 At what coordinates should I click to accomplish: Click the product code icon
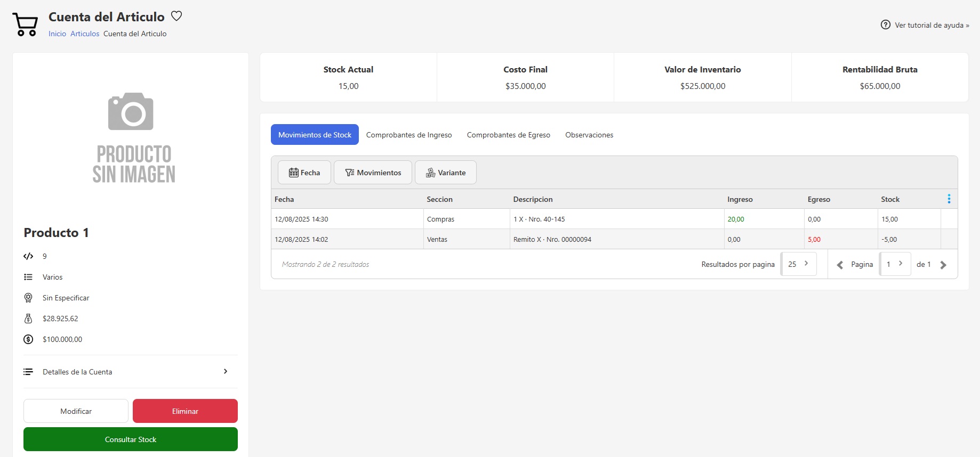(28, 256)
